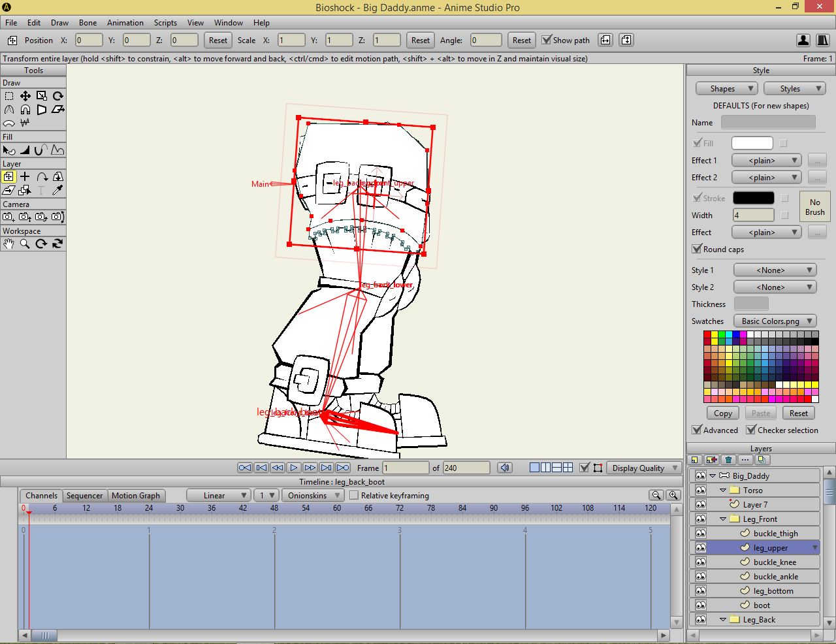836x644 pixels.
Task: Enable Relative keyframing checkbox
Action: [x=354, y=496]
